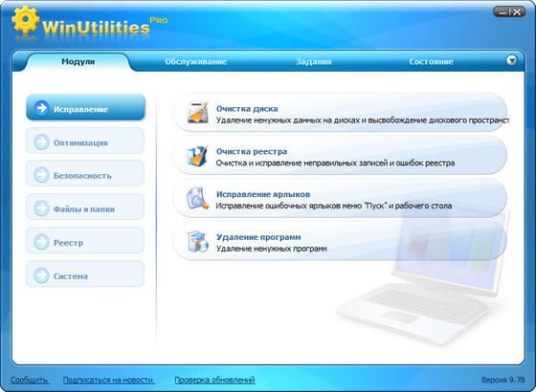
Task: Click the Проверка обновлений link
Action: coord(214,380)
